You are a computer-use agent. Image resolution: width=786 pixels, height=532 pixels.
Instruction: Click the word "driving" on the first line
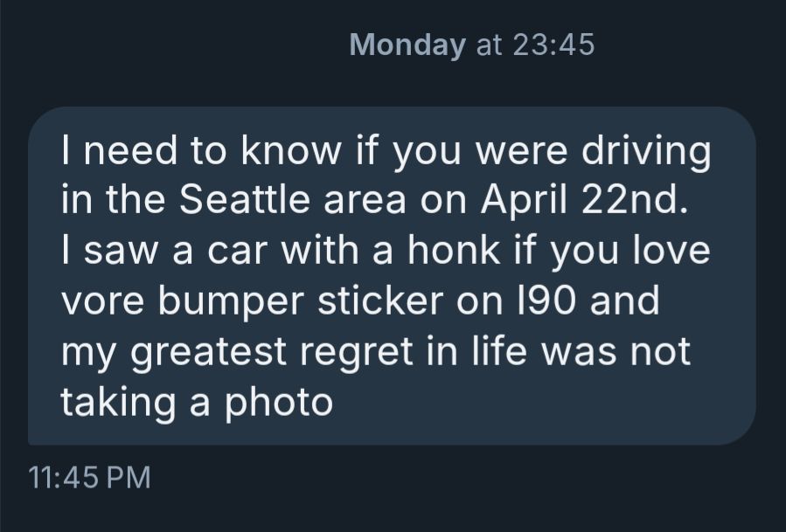click(645, 151)
